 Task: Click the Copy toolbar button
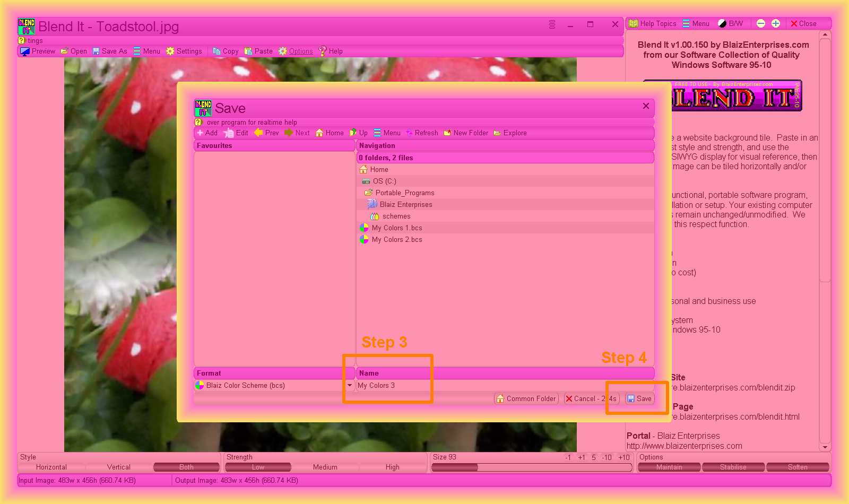226,51
